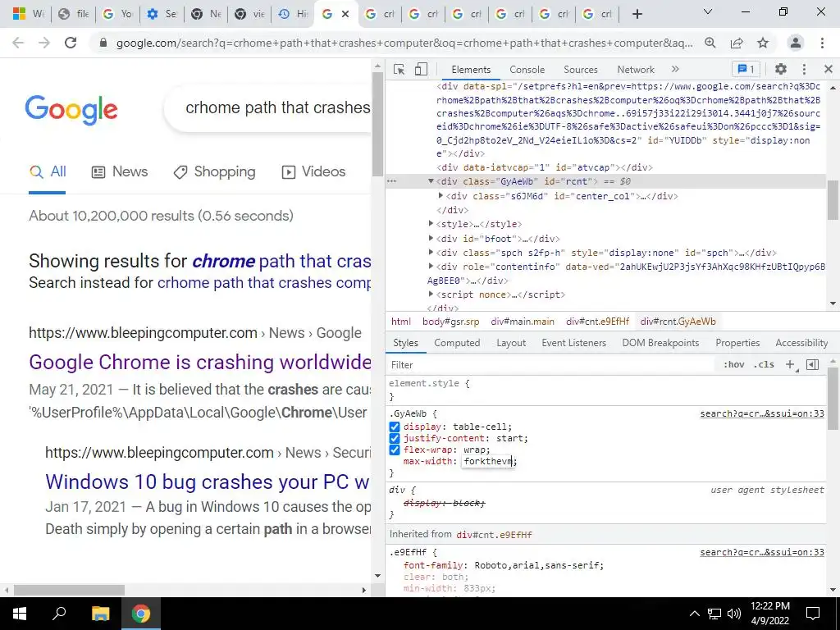Select body#gsr.srp in the breadcrumb
The image size is (840, 630).
tap(450, 322)
